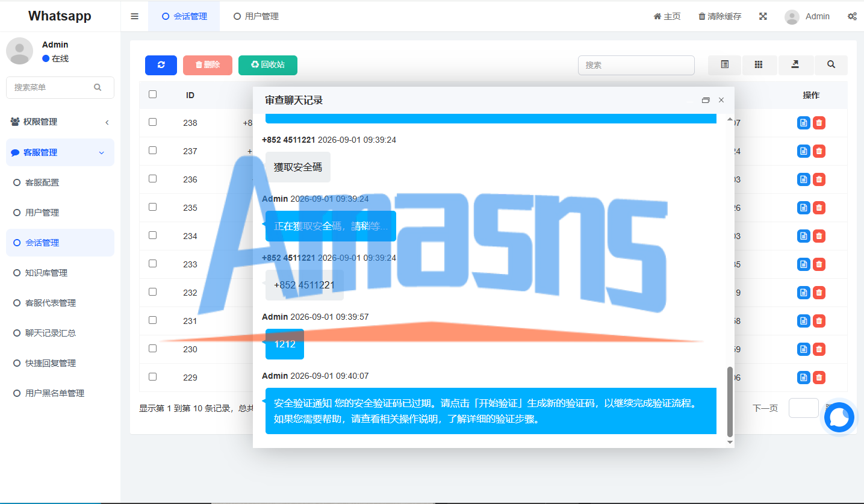Switch to the 用户管理 tab

click(256, 16)
